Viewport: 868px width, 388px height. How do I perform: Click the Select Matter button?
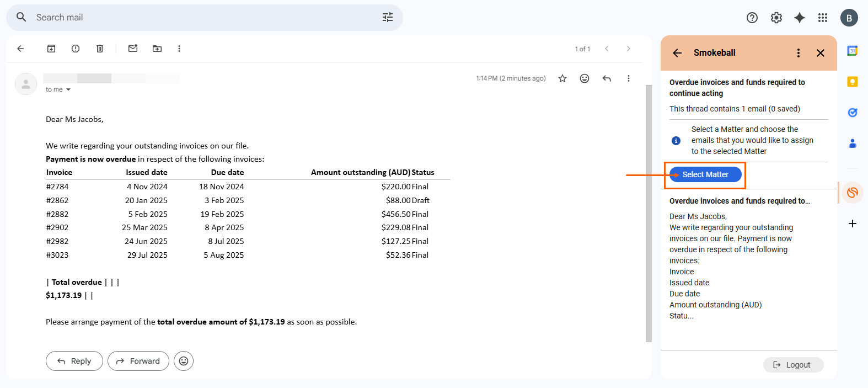point(705,174)
